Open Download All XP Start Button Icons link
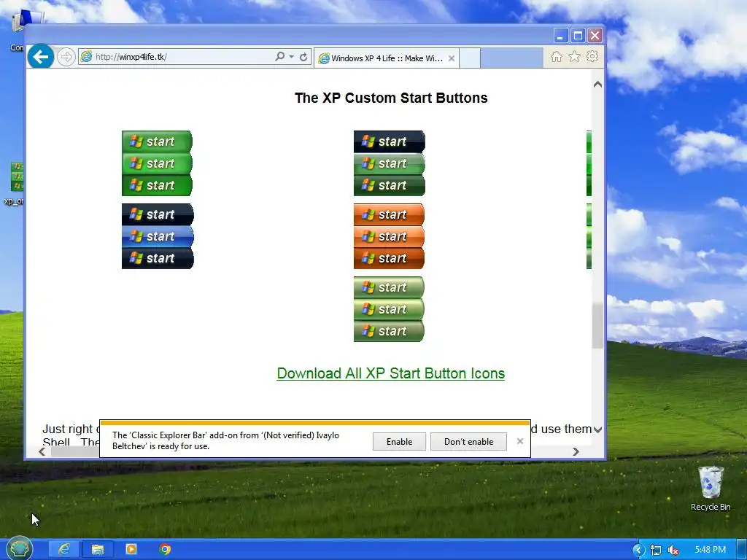The height and width of the screenshot is (560, 747). point(391,373)
